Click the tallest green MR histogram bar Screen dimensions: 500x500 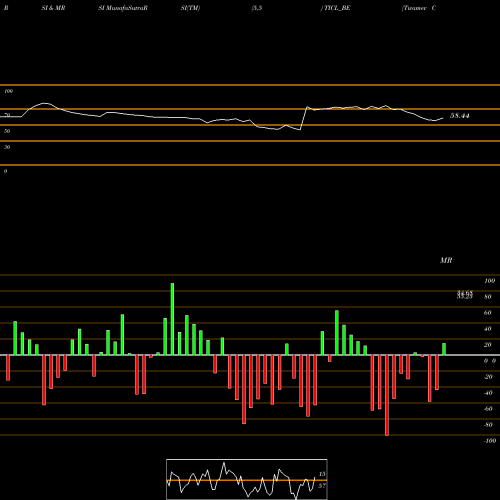(x=172, y=319)
